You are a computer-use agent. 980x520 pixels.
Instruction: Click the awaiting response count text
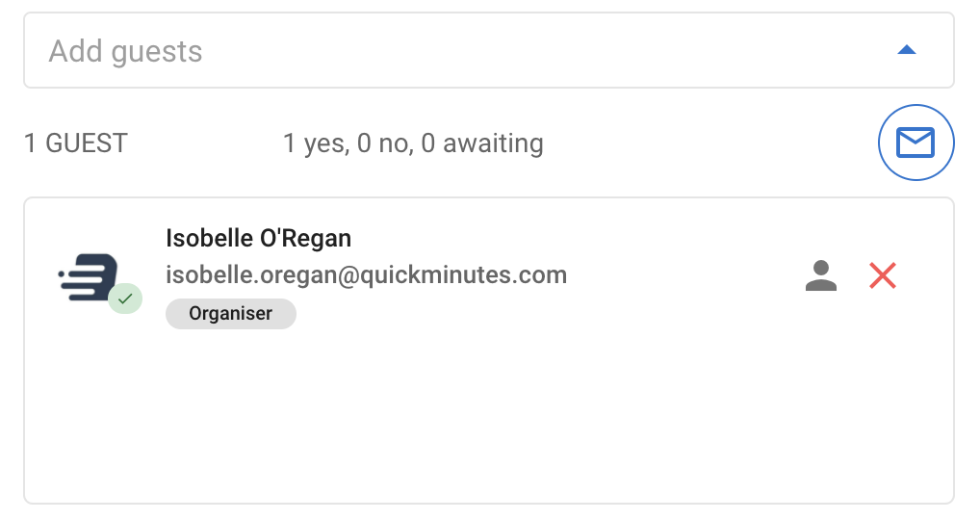[x=482, y=143]
